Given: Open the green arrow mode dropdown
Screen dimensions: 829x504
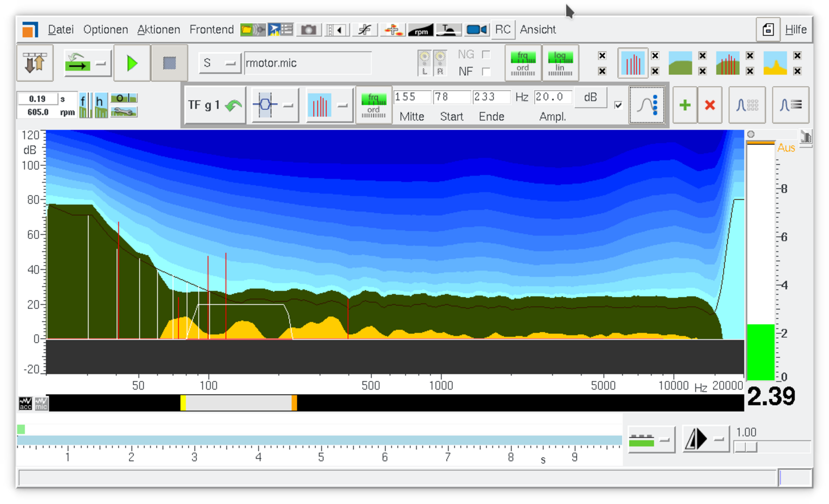Looking at the screenshot, I should pyautogui.click(x=88, y=63).
